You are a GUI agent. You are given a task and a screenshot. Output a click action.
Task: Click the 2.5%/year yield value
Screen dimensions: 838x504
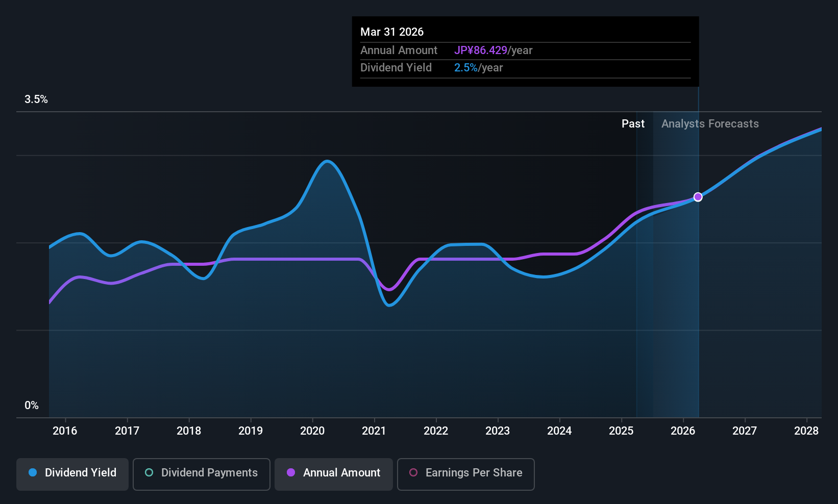point(478,67)
